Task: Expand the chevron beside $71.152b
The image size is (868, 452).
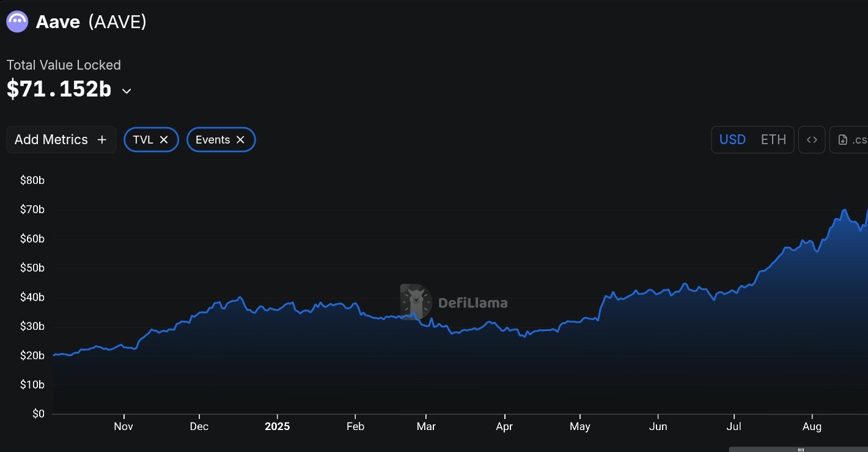Action: click(127, 91)
